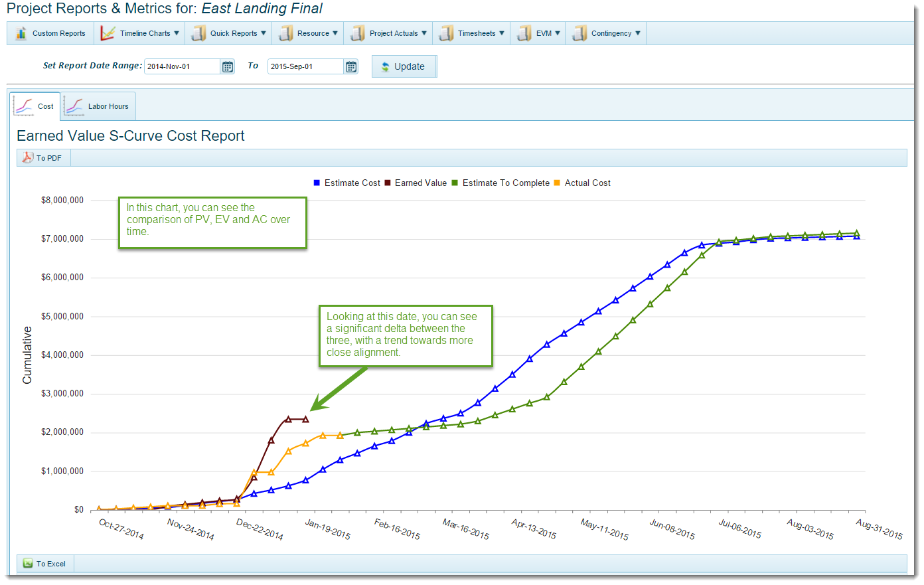Click the Contingency folder icon
The height and width of the screenshot is (585, 924).
[x=579, y=33]
